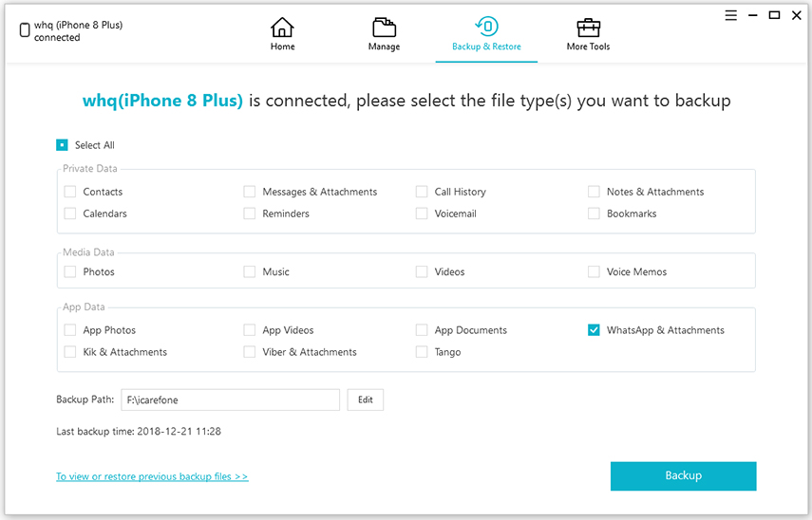Open the view or restore previous backups link
This screenshot has width=812, height=520.
[x=152, y=476]
